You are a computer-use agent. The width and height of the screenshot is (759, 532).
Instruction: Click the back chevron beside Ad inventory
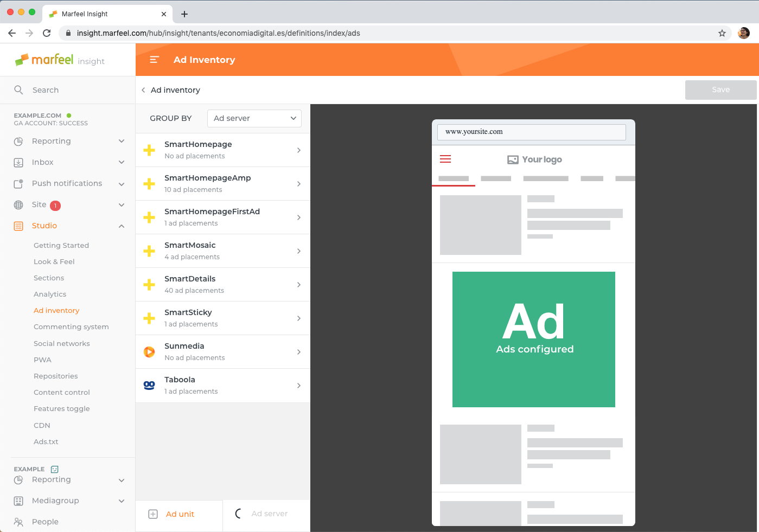click(143, 90)
